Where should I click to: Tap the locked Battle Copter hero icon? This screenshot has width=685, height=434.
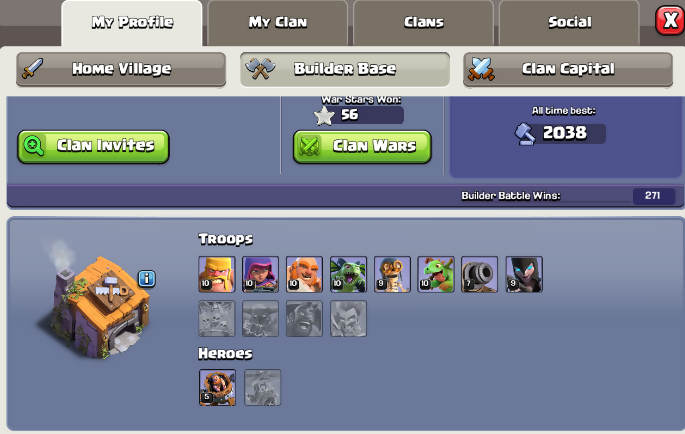click(x=263, y=387)
